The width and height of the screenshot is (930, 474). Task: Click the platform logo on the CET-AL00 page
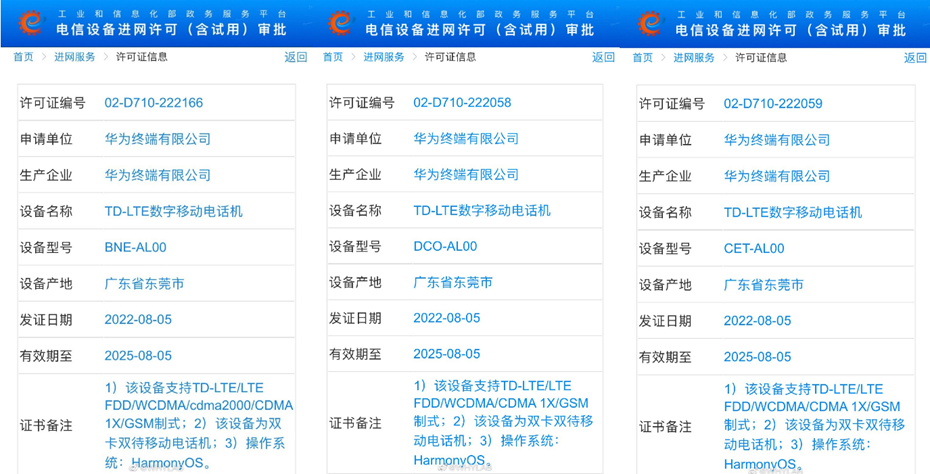650,23
